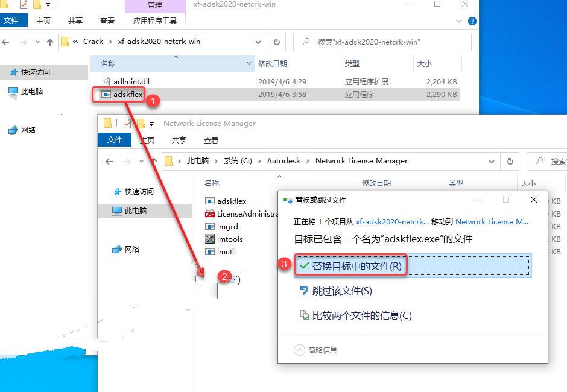The width and height of the screenshot is (567, 392).
Task: Navigate to the Autodesk breadcrumb
Action: pos(283,161)
